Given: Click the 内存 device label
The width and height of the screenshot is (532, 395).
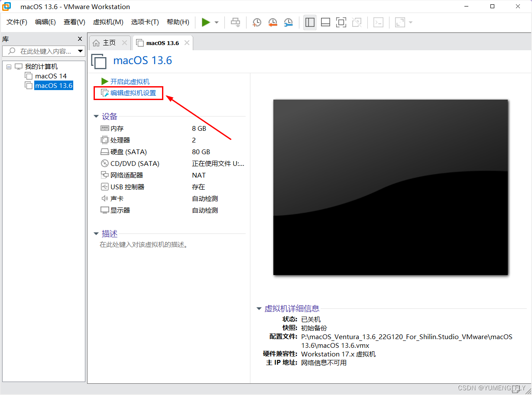Looking at the screenshot, I should pos(117,129).
